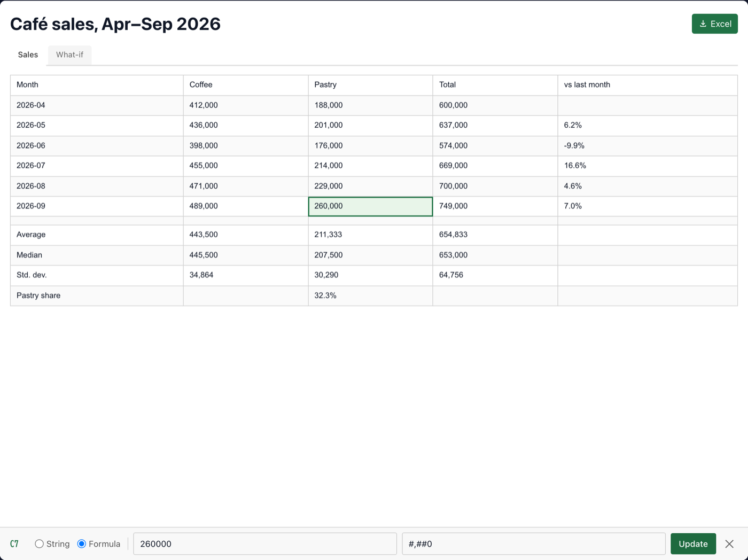Click the Std. dev. Total cell 64,756
This screenshot has height=560, width=748.
click(x=495, y=275)
